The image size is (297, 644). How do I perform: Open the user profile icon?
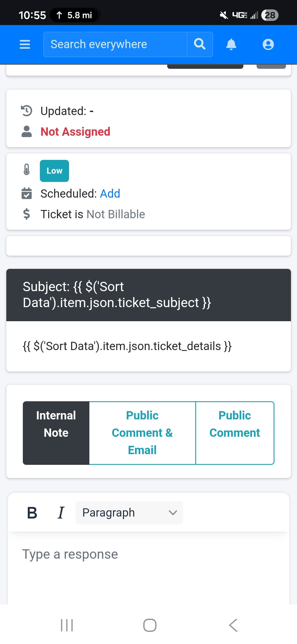point(268,44)
